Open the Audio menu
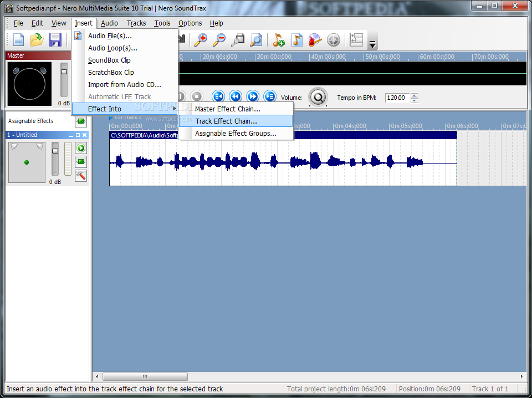This screenshot has width=532, height=398. pyautogui.click(x=109, y=23)
